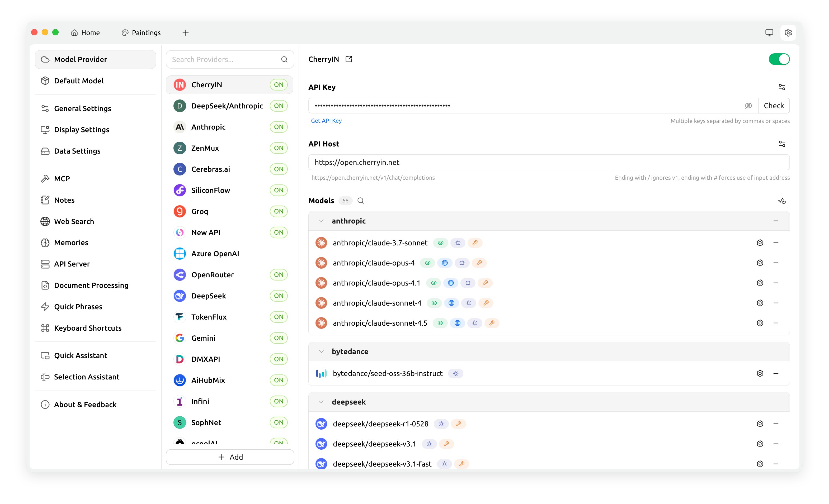The image size is (829, 504).
Task: Switch to the Paintings tab
Action: tap(141, 33)
